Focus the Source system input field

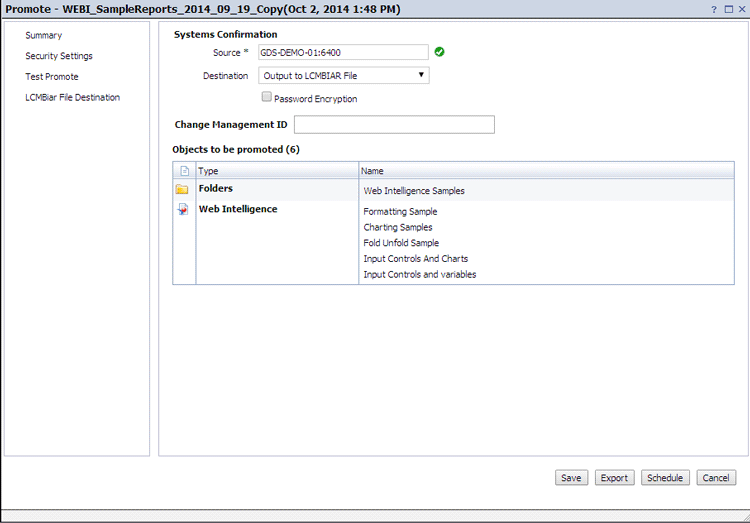[x=343, y=52]
